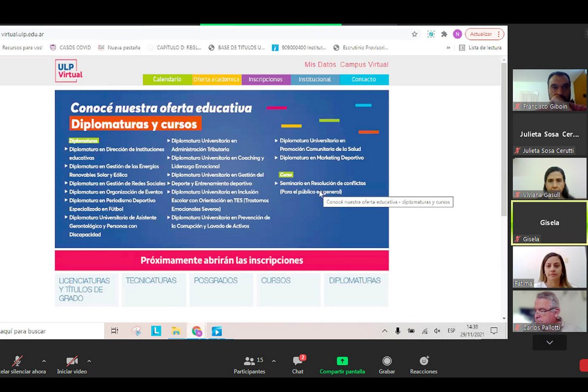The height and width of the screenshot is (392, 588).
Task: Select Gisela participant tile
Action: click(549, 223)
